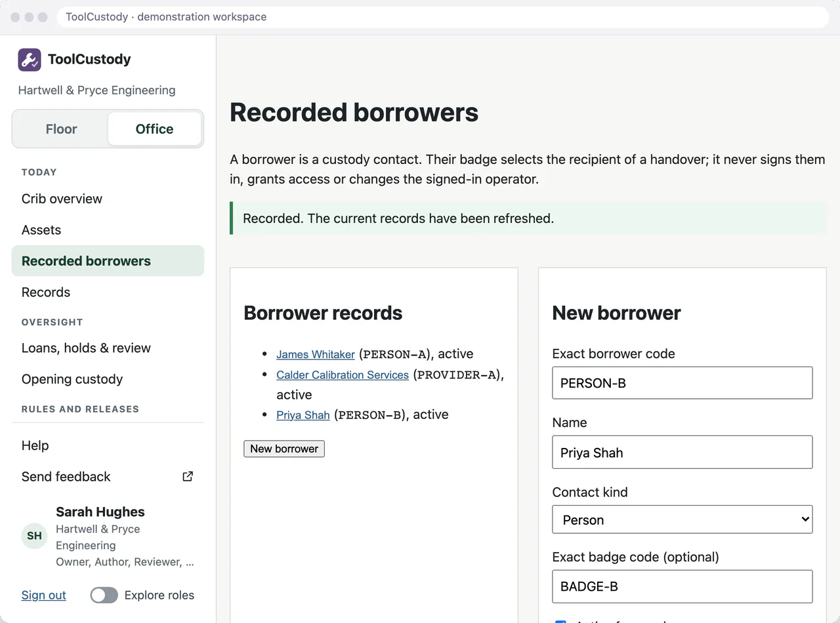The width and height of the screenshot is (840, 623).
Task: Open the Records page in the sidebar
Action: coord(108,292)
